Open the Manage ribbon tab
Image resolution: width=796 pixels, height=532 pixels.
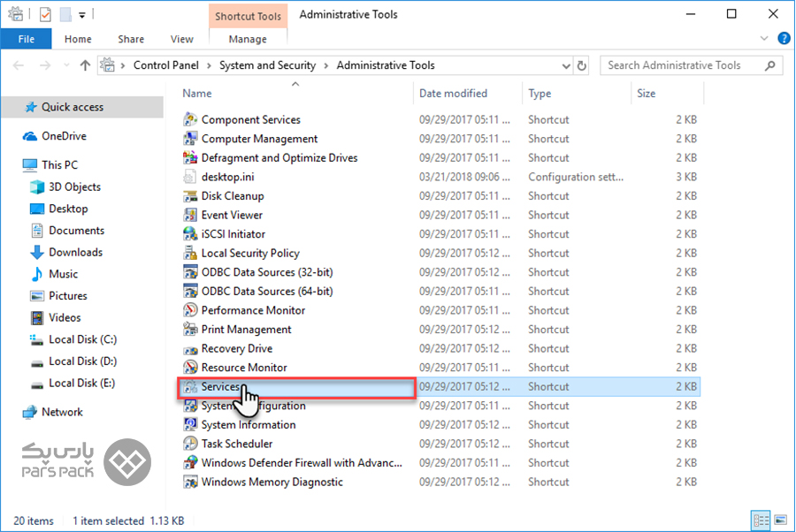pos(248,39)
